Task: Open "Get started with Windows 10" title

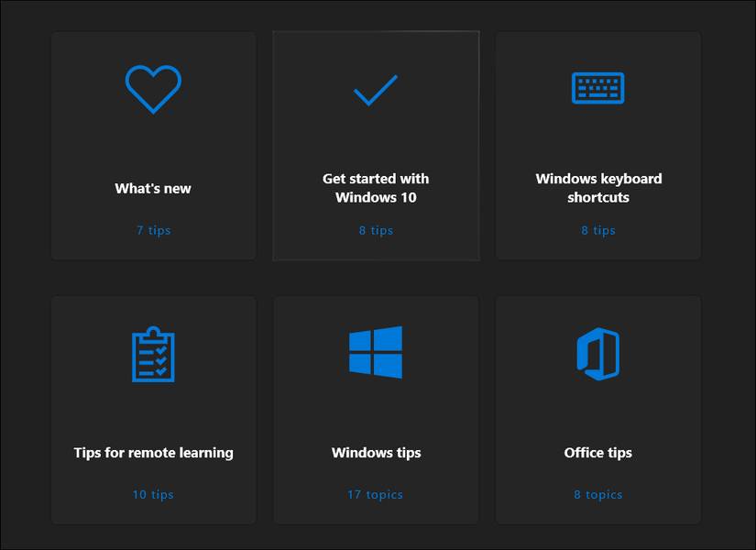Action: pos(376,188)
